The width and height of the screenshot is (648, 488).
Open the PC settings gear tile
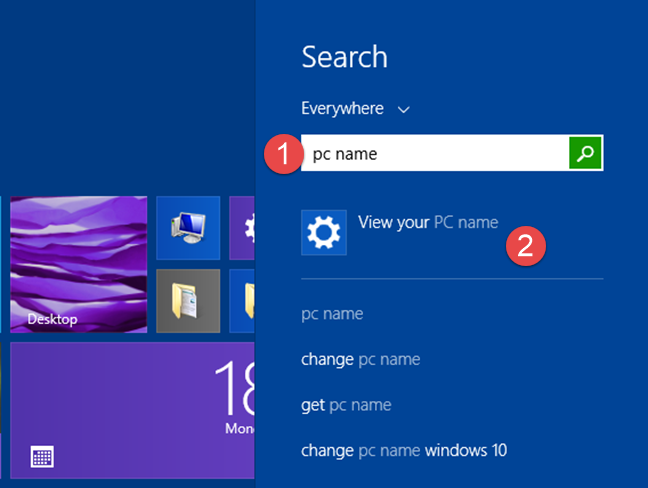pyautogui.click(x=242, y=228)
